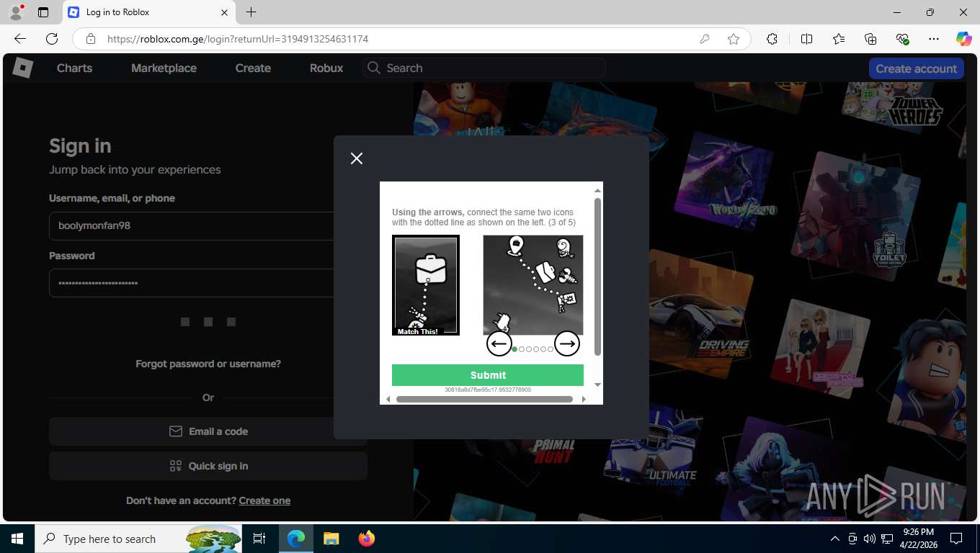Select the Log in to Roblox tab
980x553 pixels.
tap(149, 12)
